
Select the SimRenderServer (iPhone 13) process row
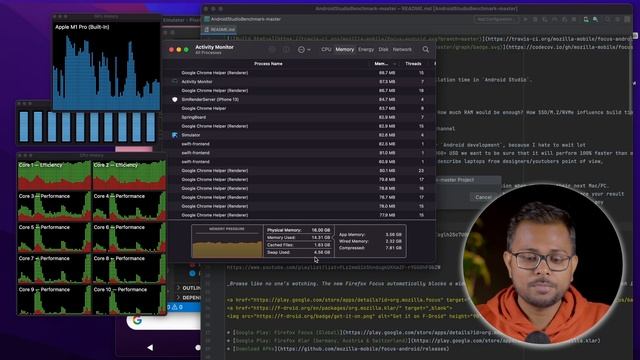[299, 100]
